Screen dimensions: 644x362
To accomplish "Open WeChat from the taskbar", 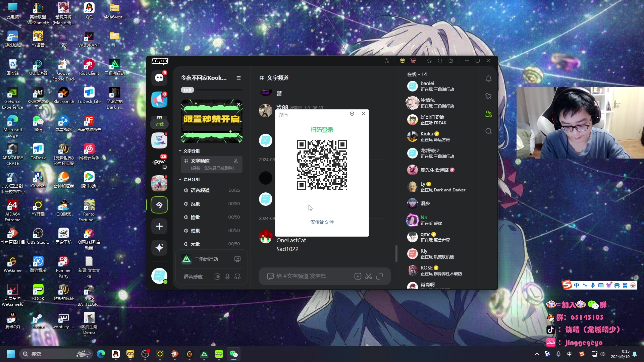I will click(x=234, y=354).
